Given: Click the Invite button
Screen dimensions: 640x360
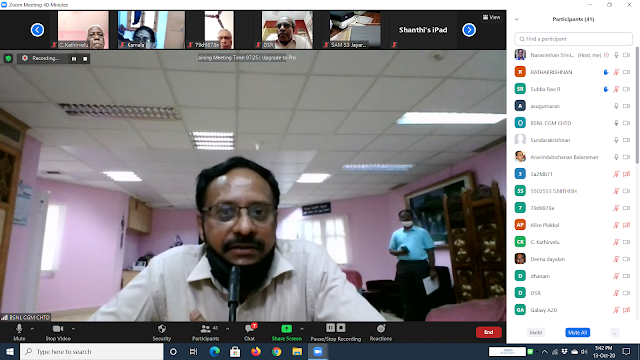Looking at the screenshot, I should (x=536, y=333).
